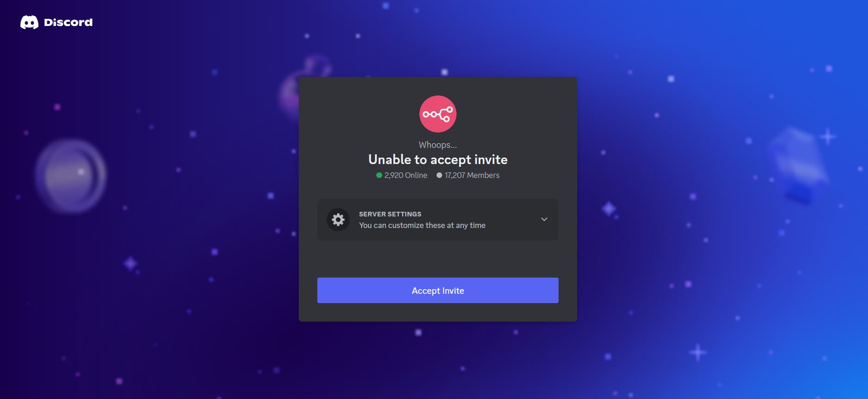868x399 pixels.
Task: Click the Server Settings gear icon
Action: point(338,220)
